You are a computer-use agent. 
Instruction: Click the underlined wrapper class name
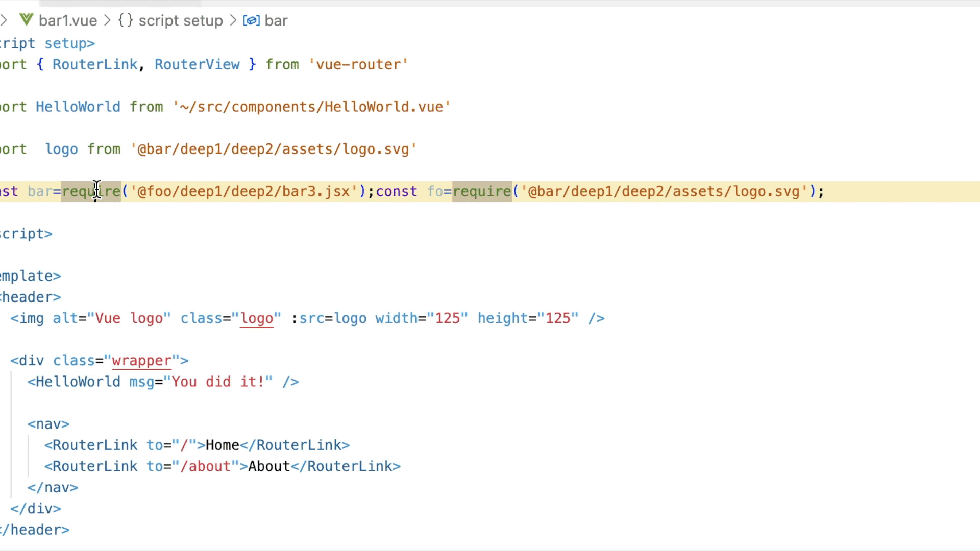(141, 361)
